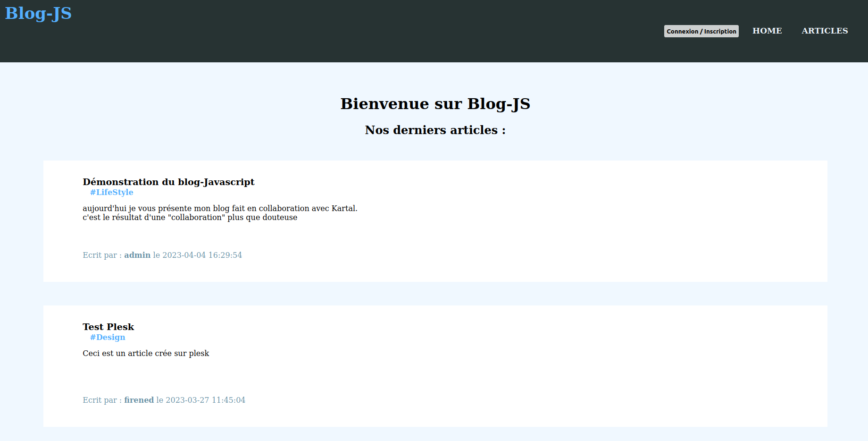
Task: Select the #Design category tag
Action: pyautogui.click(x=108, y=337)
